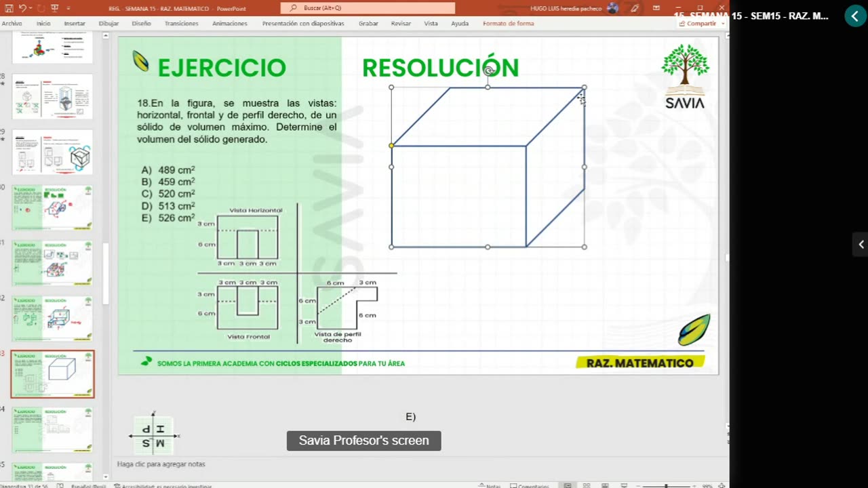Viewport: 868px width, 488px height.
Task: Select slide thumbnail 28
Action: 52,96
